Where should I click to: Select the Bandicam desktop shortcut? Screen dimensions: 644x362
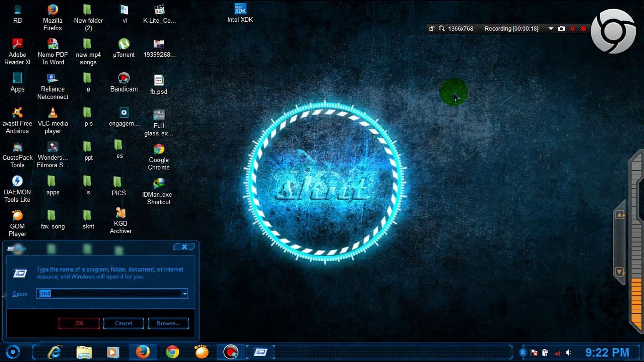point(124,82)
